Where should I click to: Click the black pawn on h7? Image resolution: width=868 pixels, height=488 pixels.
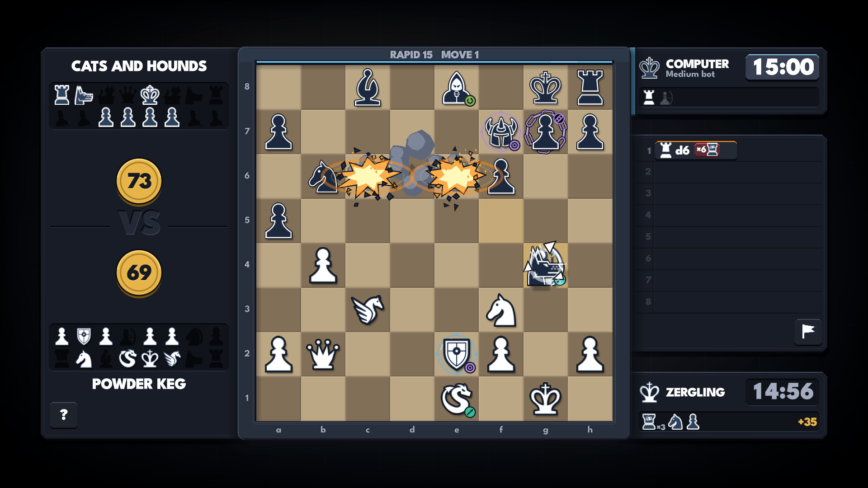pyautogui.click(x=590, y=131)
